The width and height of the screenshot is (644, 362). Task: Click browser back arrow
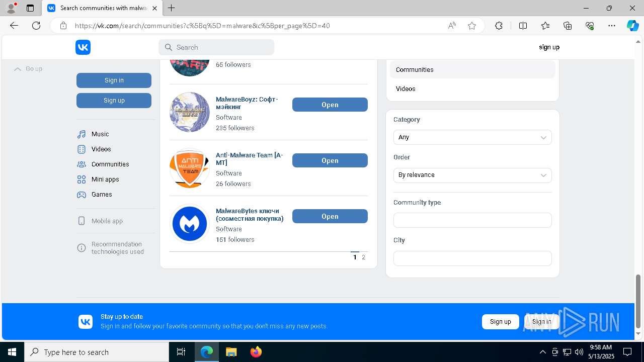point(14,26)
